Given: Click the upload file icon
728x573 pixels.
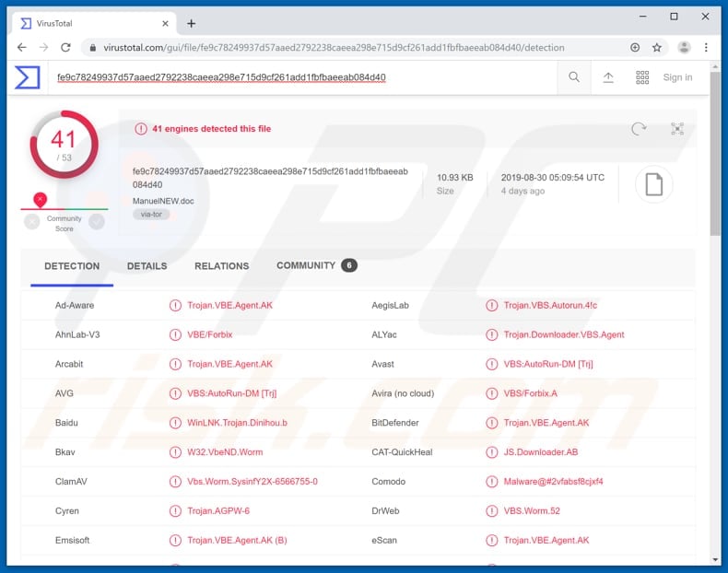Looking at the screenshot, I should (608, 77).
